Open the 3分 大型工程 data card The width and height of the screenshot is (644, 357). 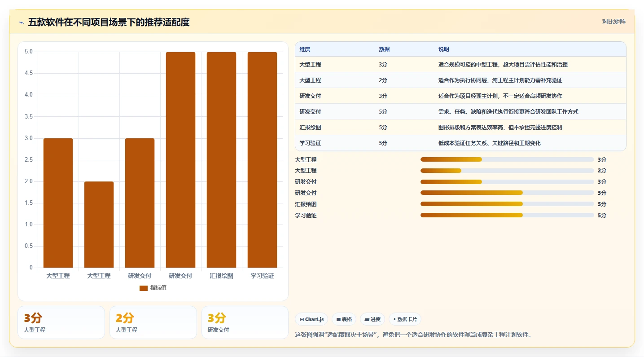pos(61,322)
